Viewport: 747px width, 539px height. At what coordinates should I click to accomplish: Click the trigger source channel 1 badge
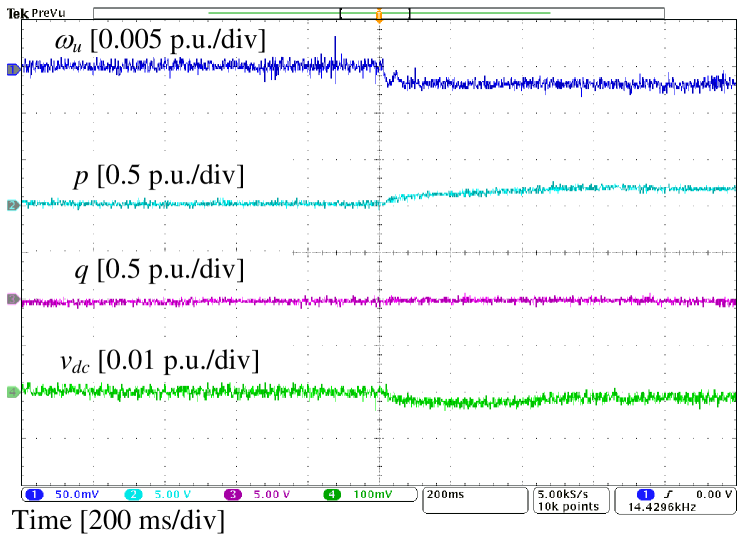[646, 495]
